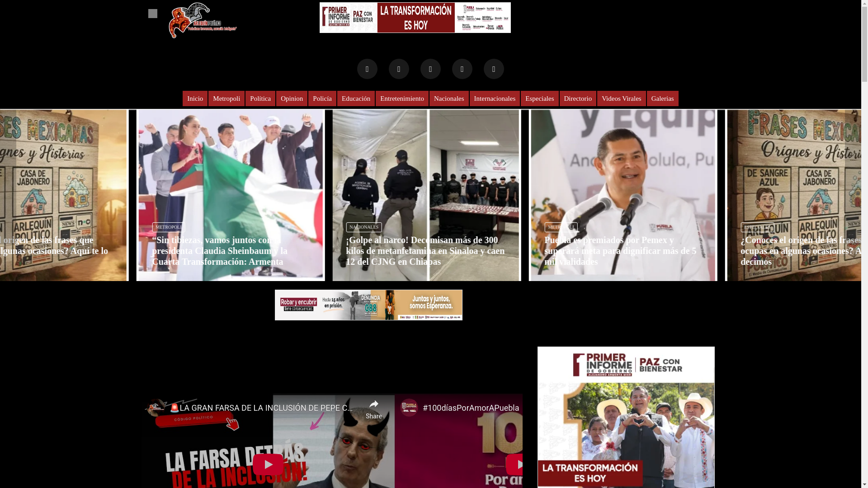Open the 'Robar y encubrir' banner ad
The height and width of the screenshot is (488, 868).
click(368, 305)
